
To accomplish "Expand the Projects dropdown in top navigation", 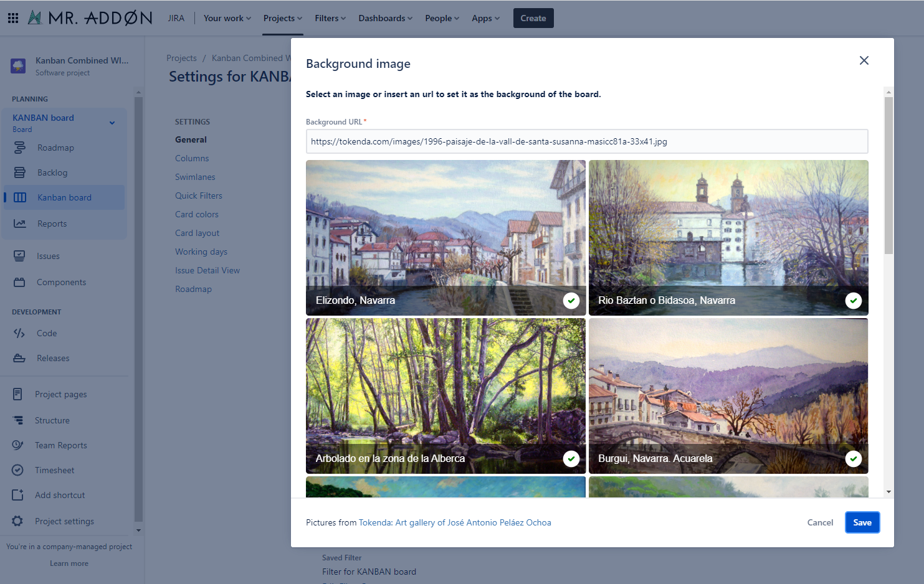I will point(282,18).
